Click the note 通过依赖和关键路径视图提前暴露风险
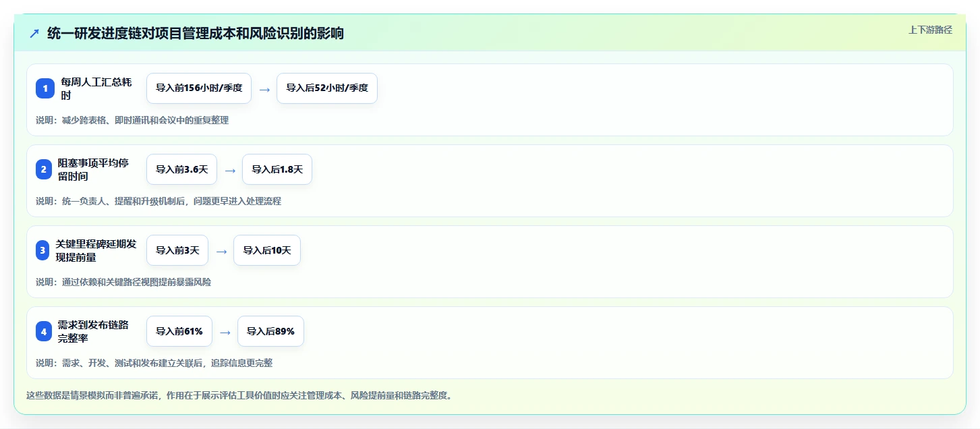Screen dimensions: 980x429 [x=123, y=282]
